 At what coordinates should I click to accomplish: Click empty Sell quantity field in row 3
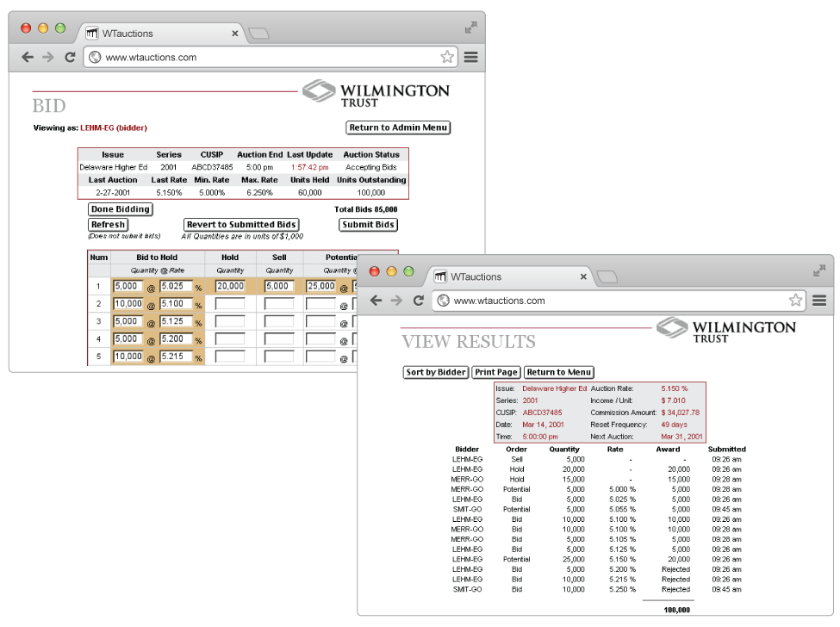click(278, 322)
